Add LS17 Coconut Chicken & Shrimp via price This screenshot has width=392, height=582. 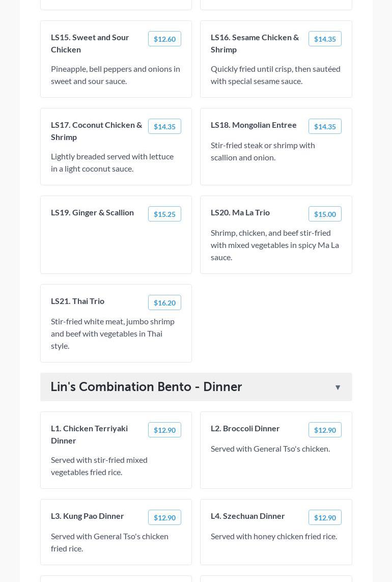click(164, 127)
